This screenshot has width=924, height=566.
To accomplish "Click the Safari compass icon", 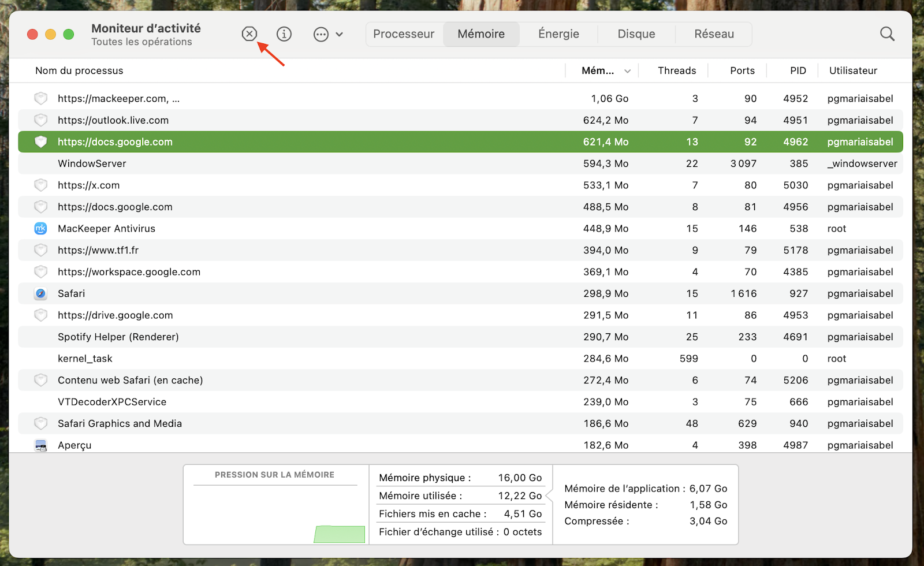I will pos(40,293).
